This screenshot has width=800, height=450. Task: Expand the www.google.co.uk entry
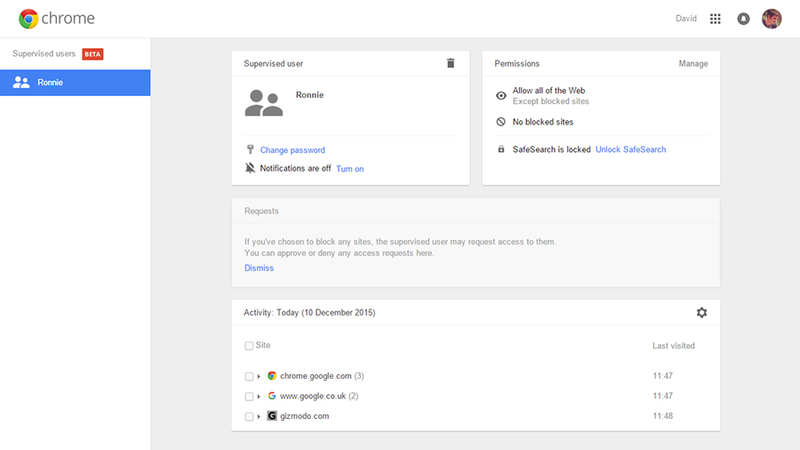(259, 396)
